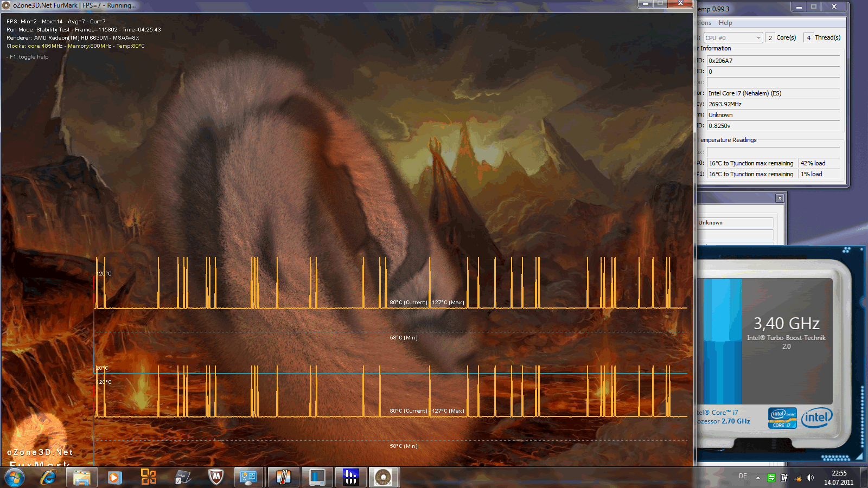Switch to the dark blue bars taskbar app
The image size is (868, 488).
pos(350,478)
